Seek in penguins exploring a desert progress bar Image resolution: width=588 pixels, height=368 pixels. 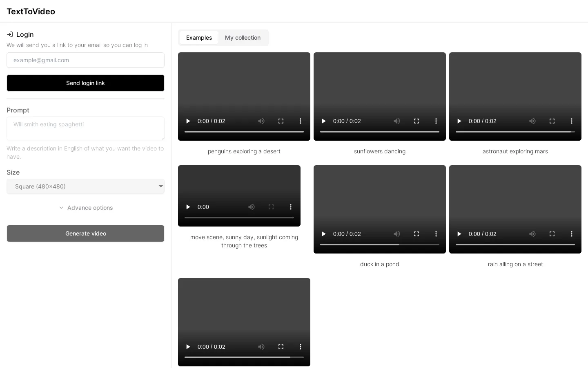[244, 132]
